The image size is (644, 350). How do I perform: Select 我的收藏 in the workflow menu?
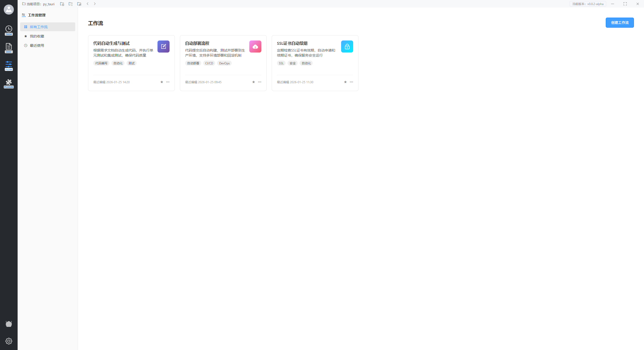click(x=37, y=36)
